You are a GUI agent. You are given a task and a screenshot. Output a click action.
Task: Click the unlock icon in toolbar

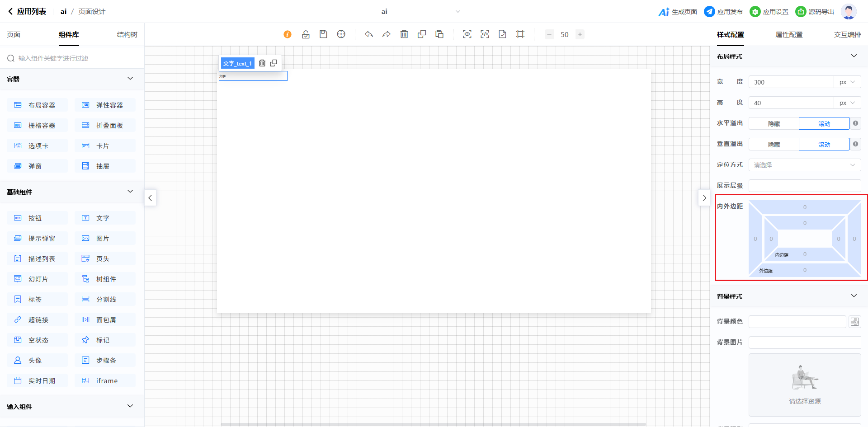(x=306, y=34)
